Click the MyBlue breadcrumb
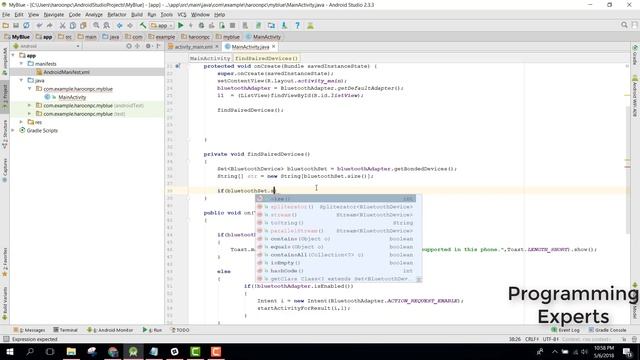 17,37
